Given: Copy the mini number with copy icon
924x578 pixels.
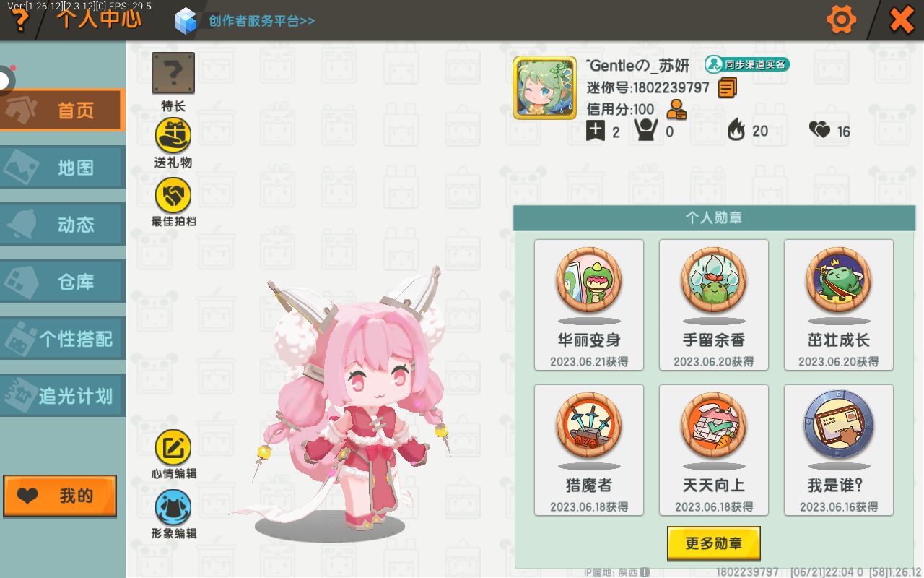Looking at the screenshot, I should point(728,88).
